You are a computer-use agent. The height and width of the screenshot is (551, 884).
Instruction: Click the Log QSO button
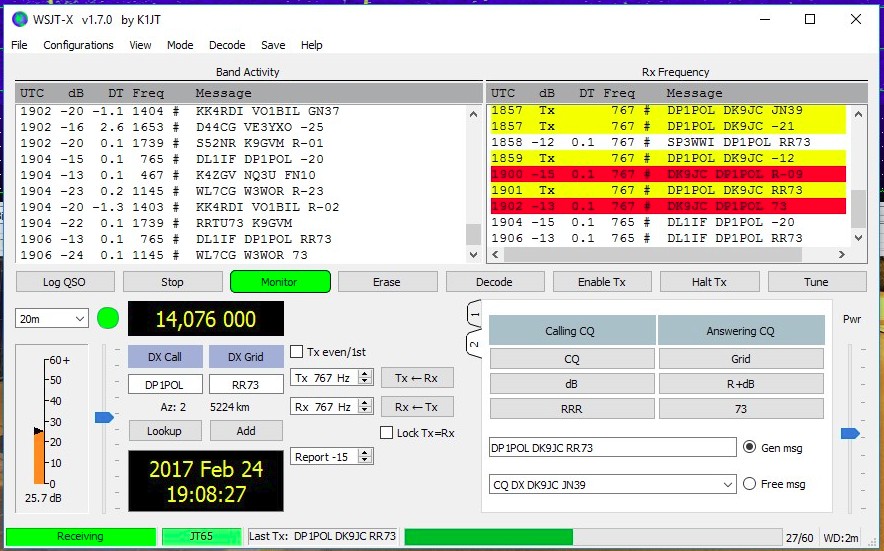coord(65,281)
